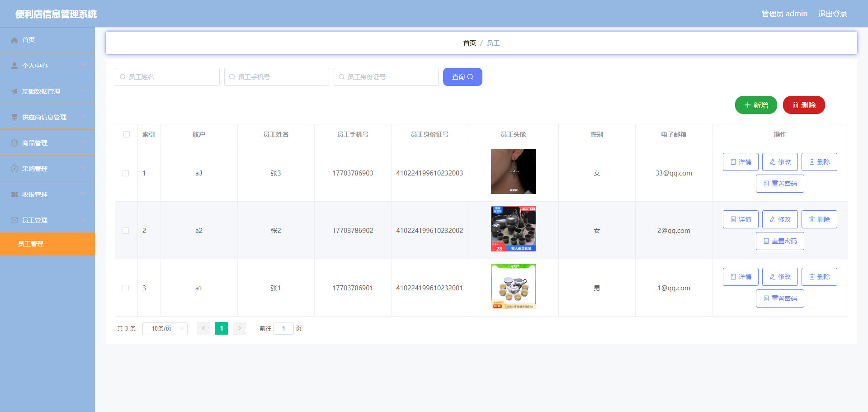868x412 pixels.
Task: Click the paper-plane icon beside 基础数据管理
Action: click(x=14, y=91)
